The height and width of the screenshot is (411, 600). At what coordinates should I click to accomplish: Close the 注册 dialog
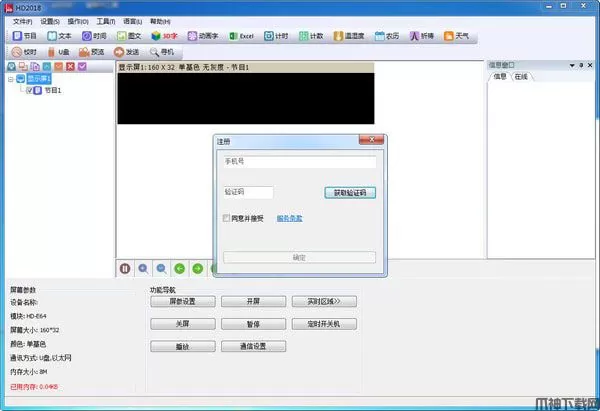(x=371, y=140)
